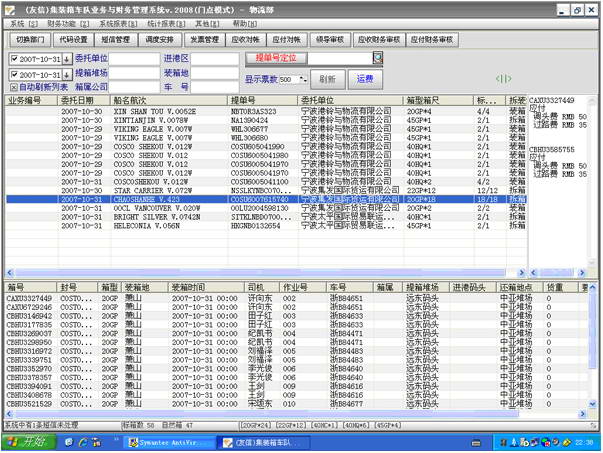Select row BRIGHT SILVER V.0742N

click(x=266, y=217)
